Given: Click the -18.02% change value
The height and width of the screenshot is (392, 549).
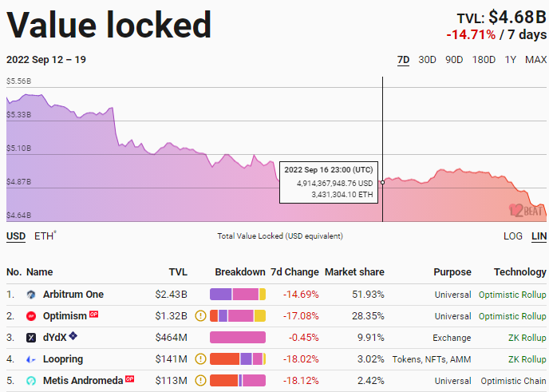Looking at the screenshot, I should coord(301,359).
